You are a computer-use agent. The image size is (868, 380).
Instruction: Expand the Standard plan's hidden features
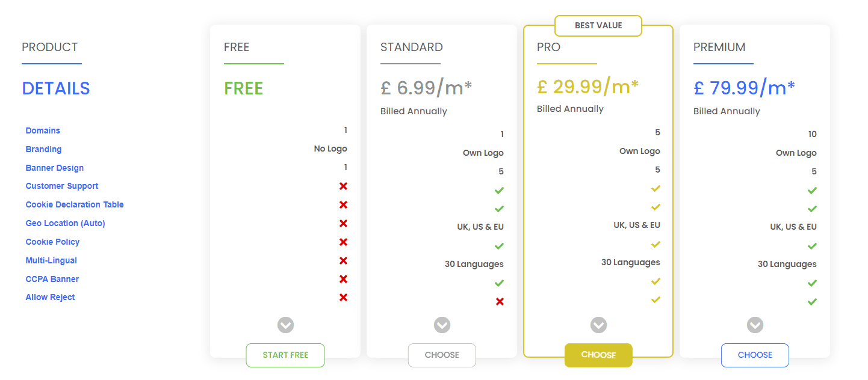(442, 325)
